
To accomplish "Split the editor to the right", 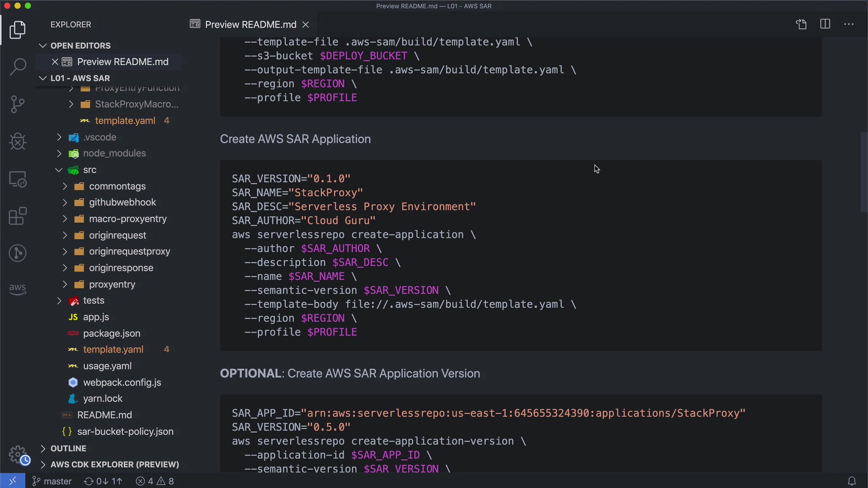I will tap(825, 24).
